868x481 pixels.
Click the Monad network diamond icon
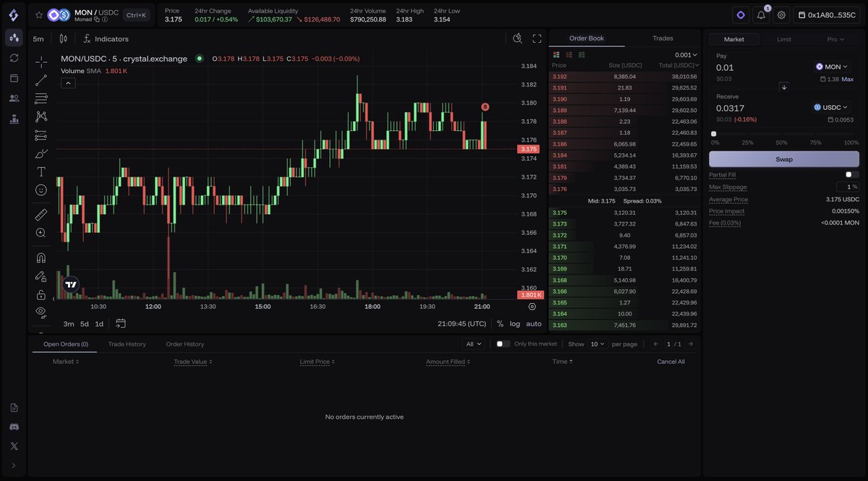tap(740, 14)
